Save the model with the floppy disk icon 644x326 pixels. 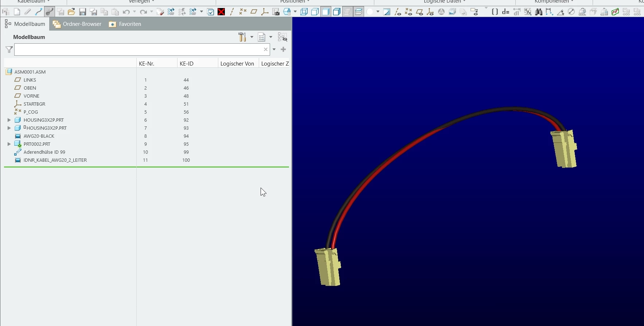pyautogui.click(x=83, y=12)
